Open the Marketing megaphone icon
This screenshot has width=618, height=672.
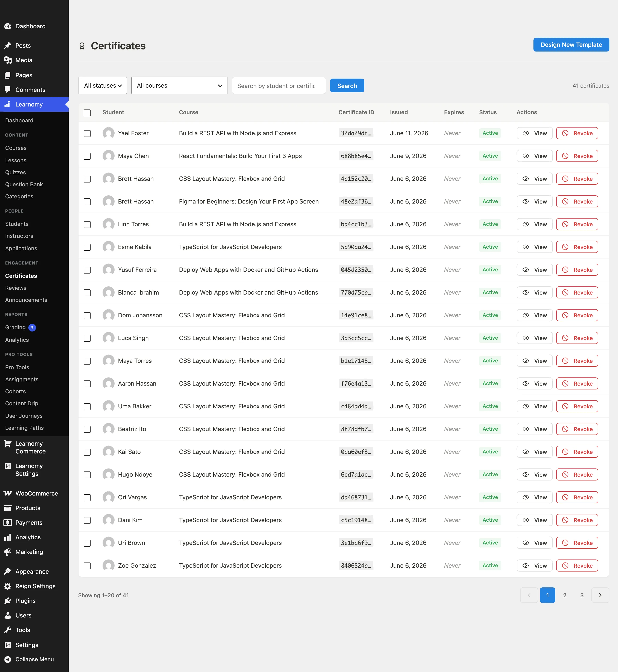[8, 552]
